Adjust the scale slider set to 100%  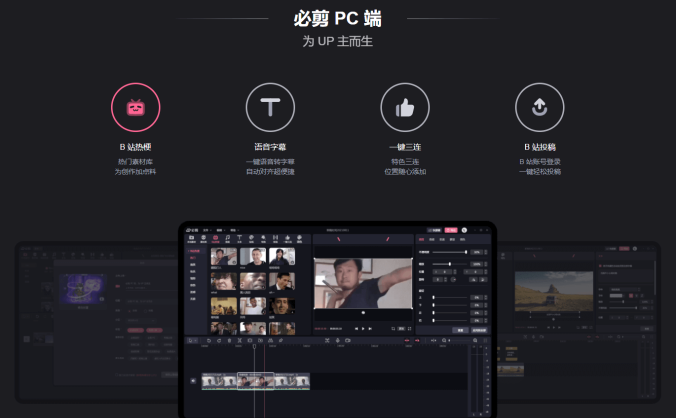click(450, 264)
